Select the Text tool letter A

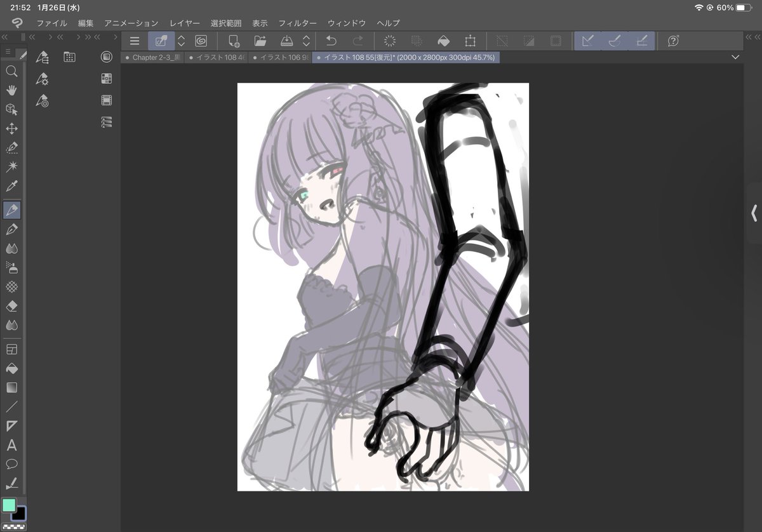[11, 445]
